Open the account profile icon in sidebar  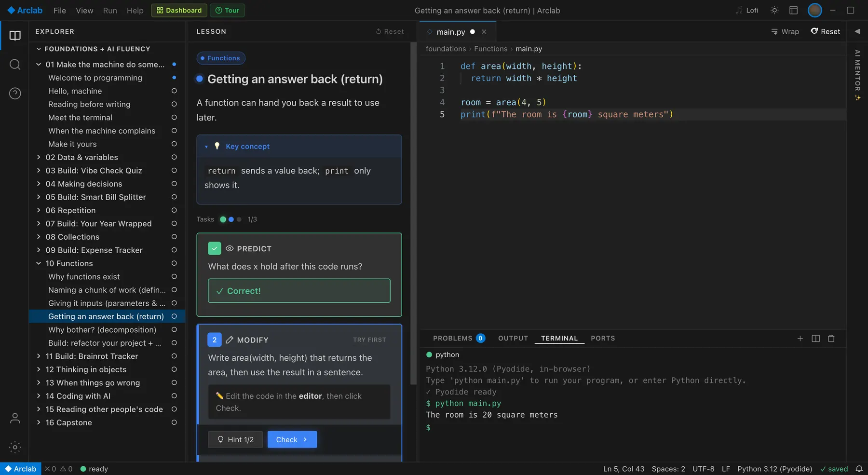point(15,418)
